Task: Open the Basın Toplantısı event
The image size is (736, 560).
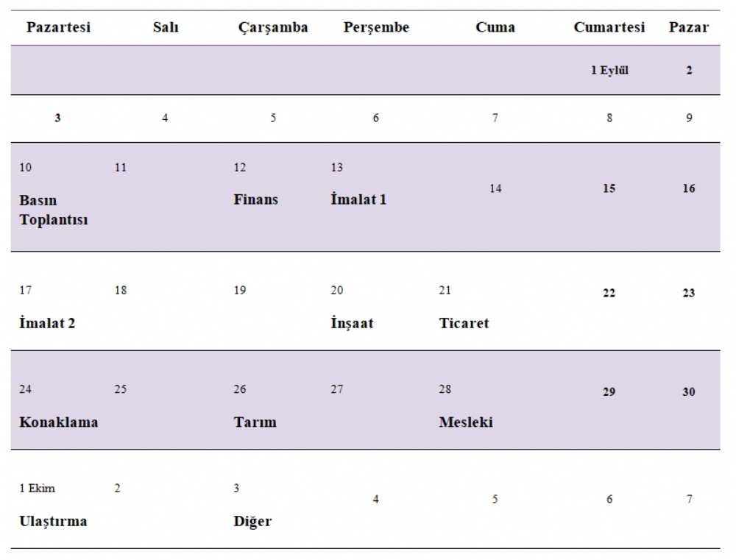Action: point(54,210)
